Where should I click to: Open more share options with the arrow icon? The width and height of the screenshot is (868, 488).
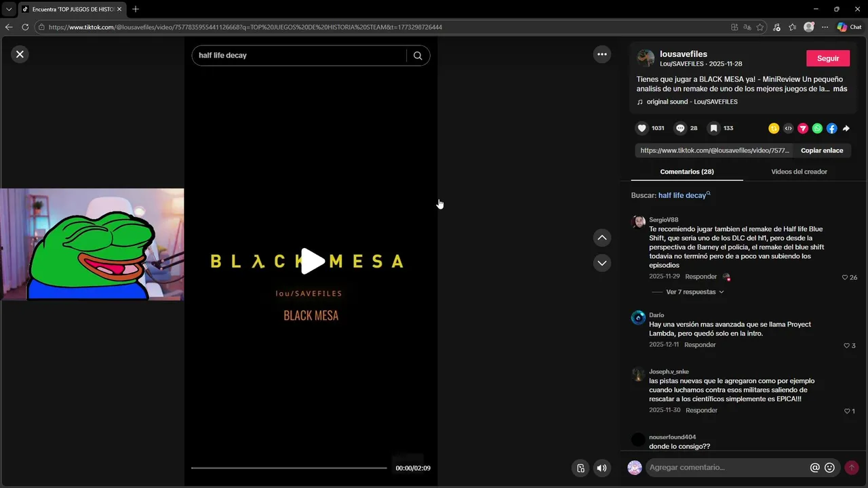[846, 128]
